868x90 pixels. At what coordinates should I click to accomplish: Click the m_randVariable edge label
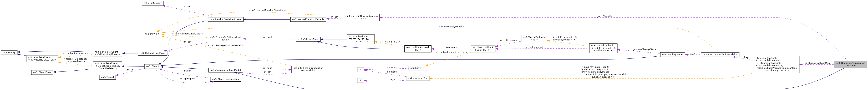603,16
